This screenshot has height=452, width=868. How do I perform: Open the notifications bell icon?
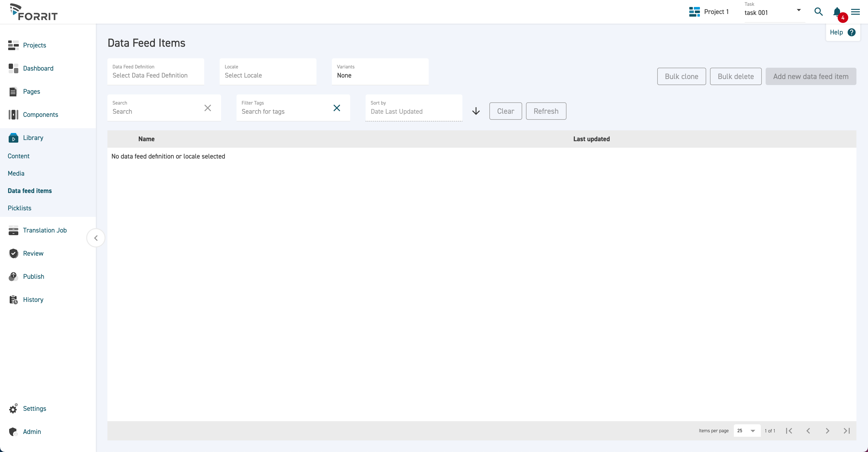tap(837, 12)
